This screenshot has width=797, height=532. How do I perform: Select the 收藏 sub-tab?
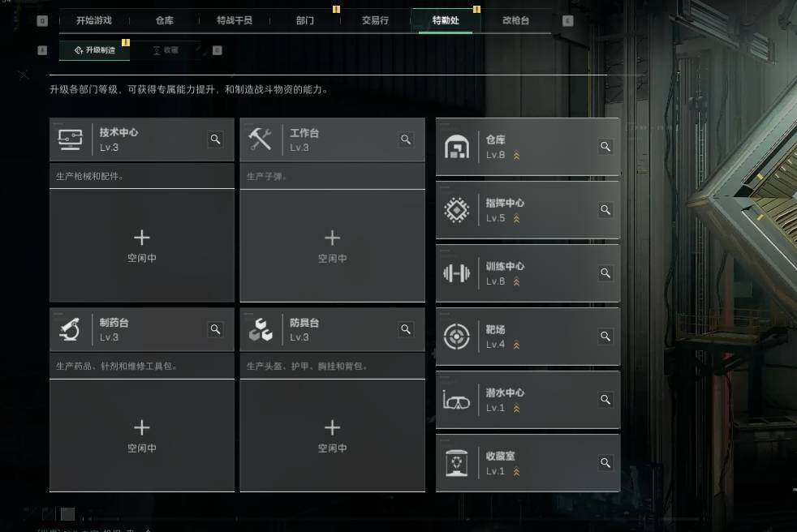pyautogui.click(x=166, y=49)
